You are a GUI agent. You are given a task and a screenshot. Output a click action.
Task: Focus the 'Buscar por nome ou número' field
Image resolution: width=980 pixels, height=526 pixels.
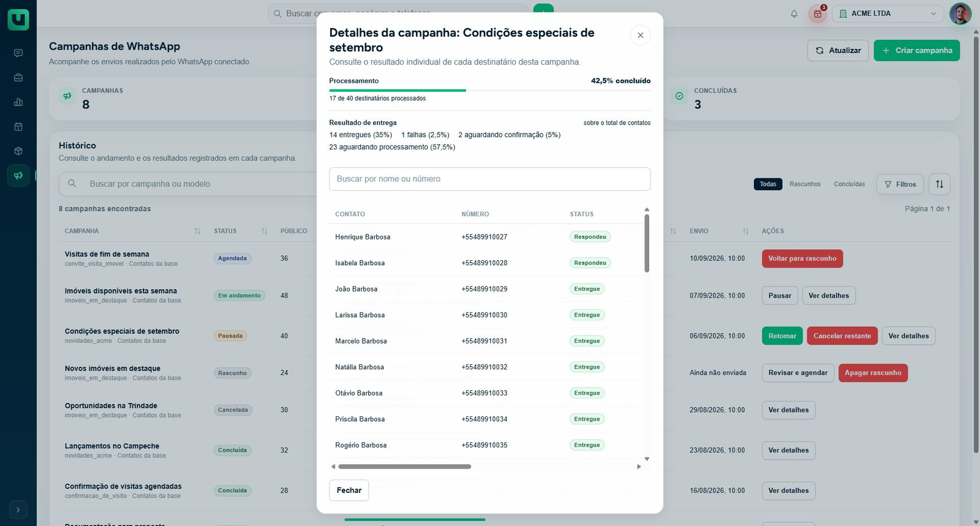tap(490, 179)
